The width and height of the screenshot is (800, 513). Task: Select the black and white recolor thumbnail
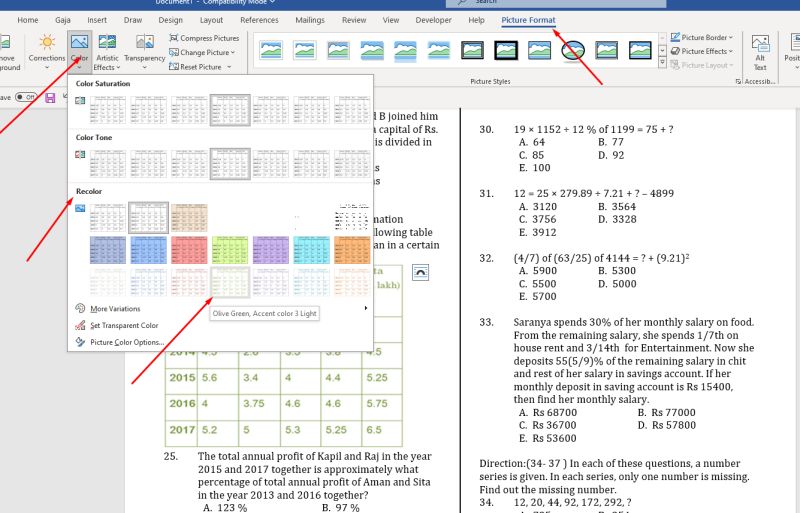pyautogui.click(x=352, y=217)
